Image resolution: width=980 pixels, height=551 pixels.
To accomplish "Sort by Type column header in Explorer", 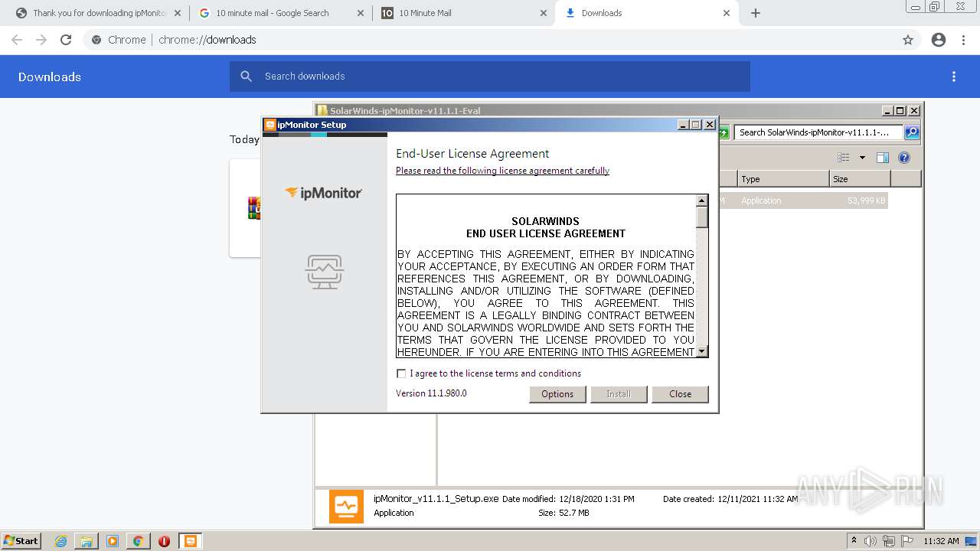I will click(783, 179).
